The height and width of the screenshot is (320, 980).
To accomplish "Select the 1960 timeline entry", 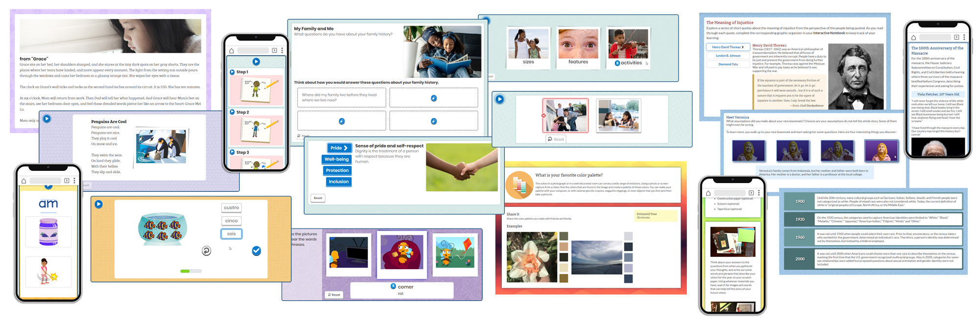I will pos(873,237).
